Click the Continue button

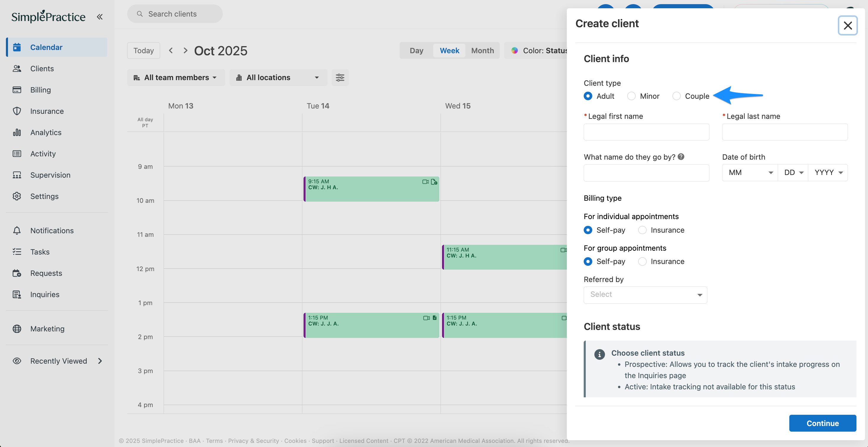click(822, 423)
